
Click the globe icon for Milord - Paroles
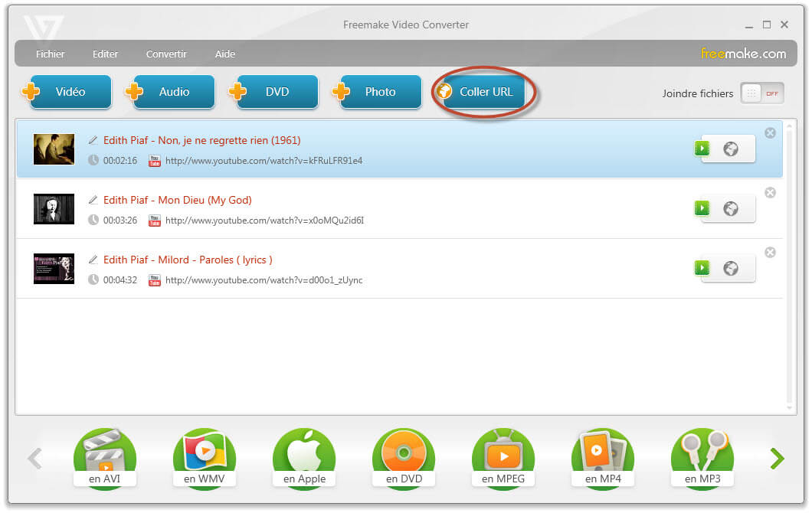coord(731,268)
